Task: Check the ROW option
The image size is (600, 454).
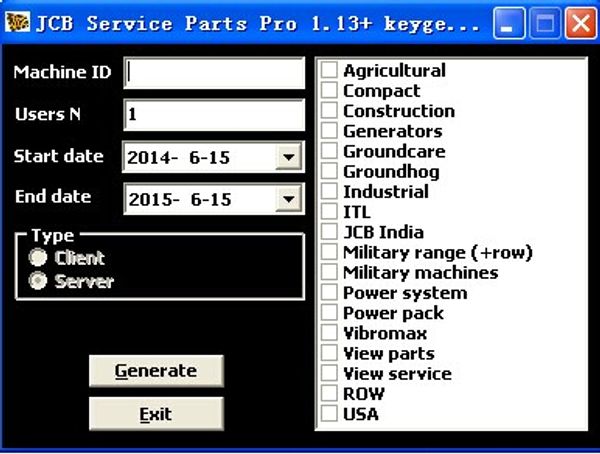Action: click(x=329, y=394)
